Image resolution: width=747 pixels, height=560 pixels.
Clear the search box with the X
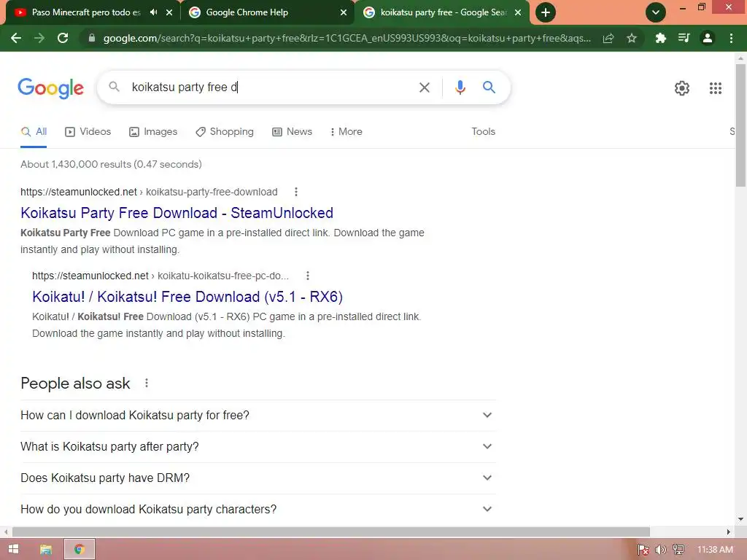coord(424,87)
